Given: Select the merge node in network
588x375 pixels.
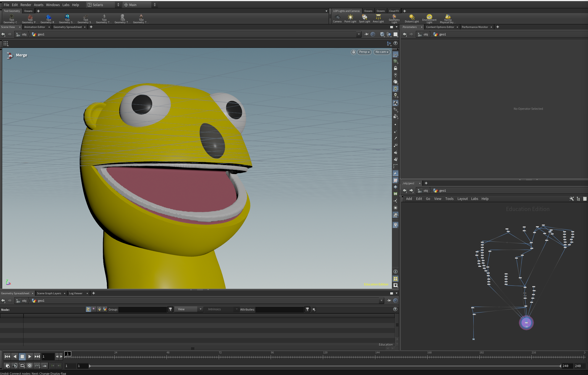Looking at the screenshot, I should [526, 323].
